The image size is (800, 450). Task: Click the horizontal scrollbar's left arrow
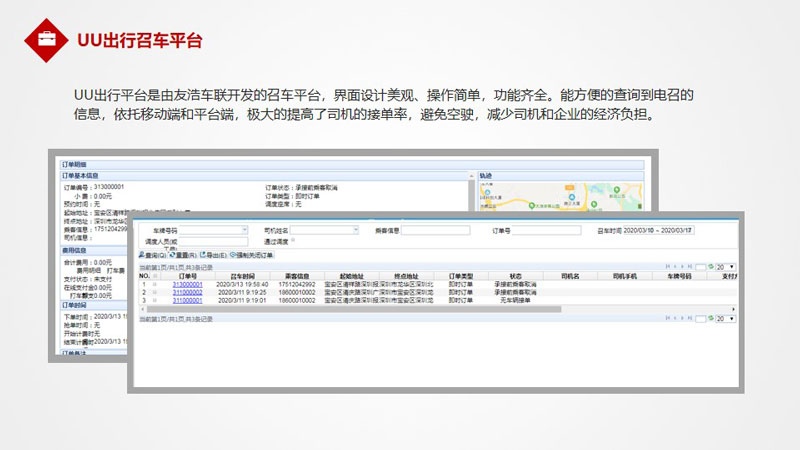point(142,309)
